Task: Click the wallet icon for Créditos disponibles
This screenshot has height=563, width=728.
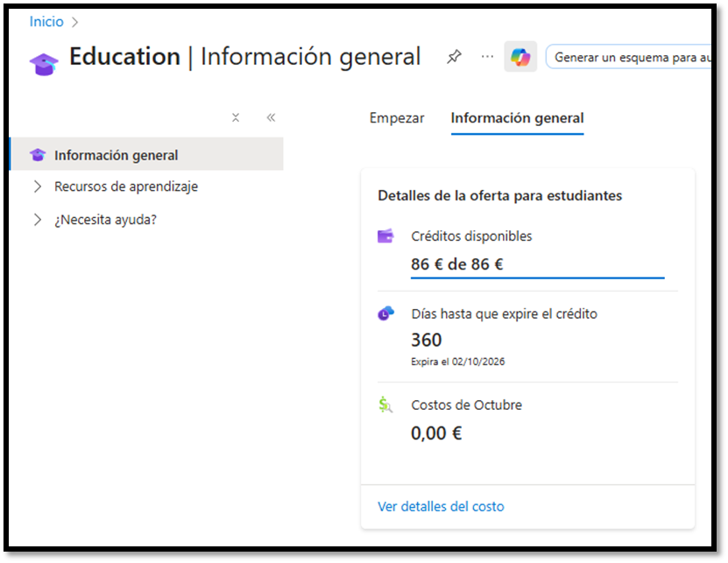Action: pyautogui.click(x=385, y=236)
